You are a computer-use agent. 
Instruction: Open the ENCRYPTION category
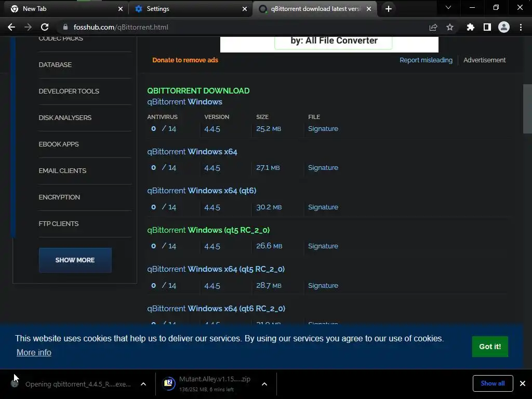click(59, 197)
